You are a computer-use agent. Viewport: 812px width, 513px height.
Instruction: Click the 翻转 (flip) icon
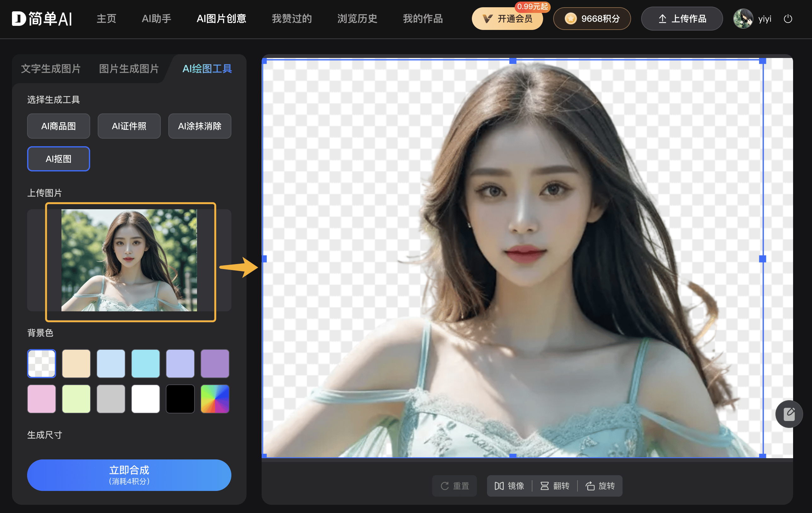(555, 486)
